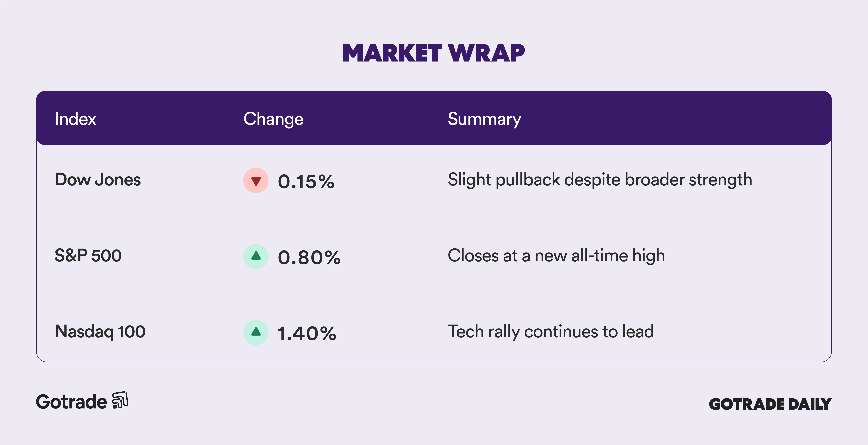
Task: Select the Summary column header
Action: (x=484, y=119)
